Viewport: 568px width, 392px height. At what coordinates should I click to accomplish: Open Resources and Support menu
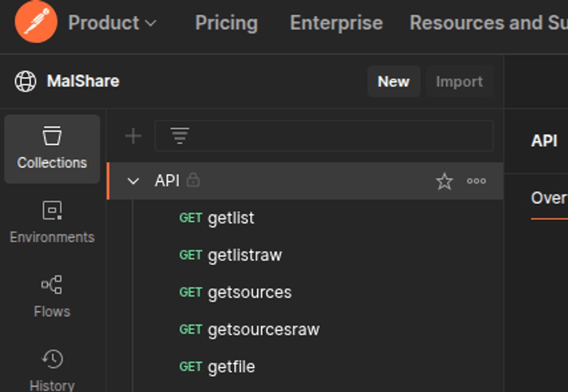point(488,23)
